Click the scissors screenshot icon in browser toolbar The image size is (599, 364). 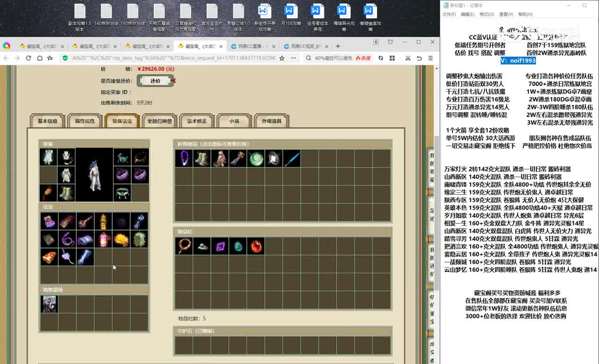[x=408, y=58]
